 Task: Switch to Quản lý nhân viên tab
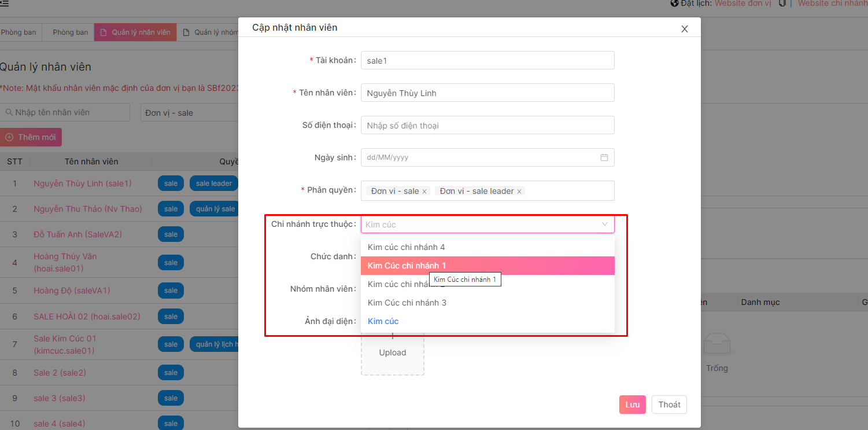[x=135, y=32]
